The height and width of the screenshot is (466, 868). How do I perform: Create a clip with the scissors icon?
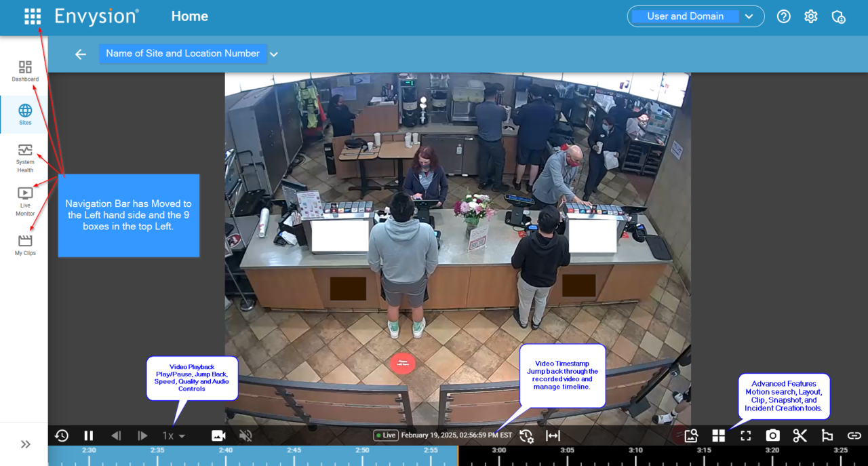800,435
